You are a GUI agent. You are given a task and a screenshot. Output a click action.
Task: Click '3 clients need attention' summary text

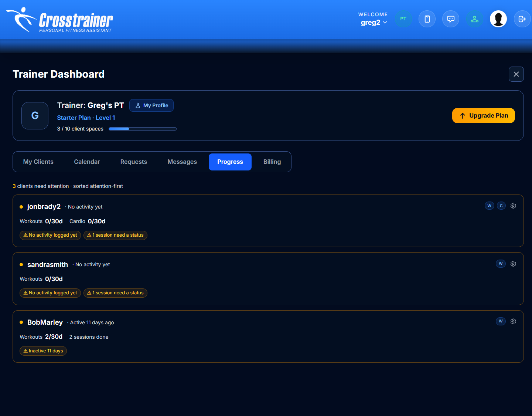click(41, 186)
